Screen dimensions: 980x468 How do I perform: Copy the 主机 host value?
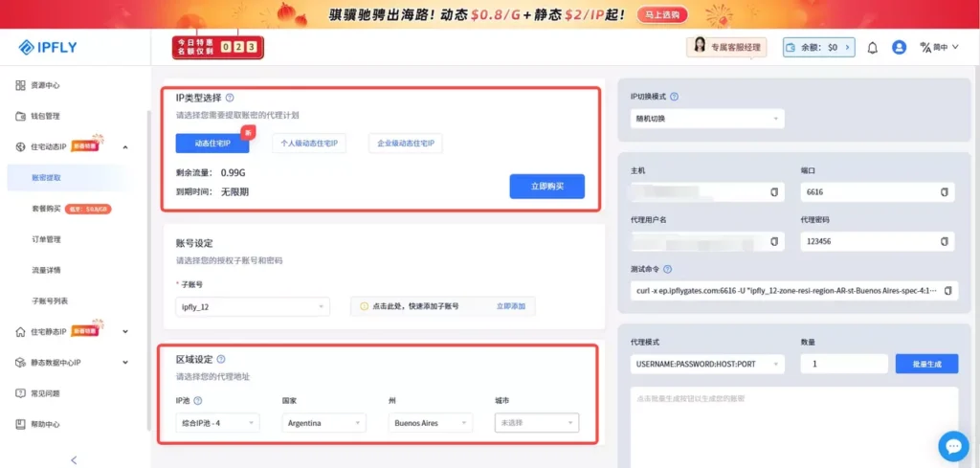(x=774, y=192)
